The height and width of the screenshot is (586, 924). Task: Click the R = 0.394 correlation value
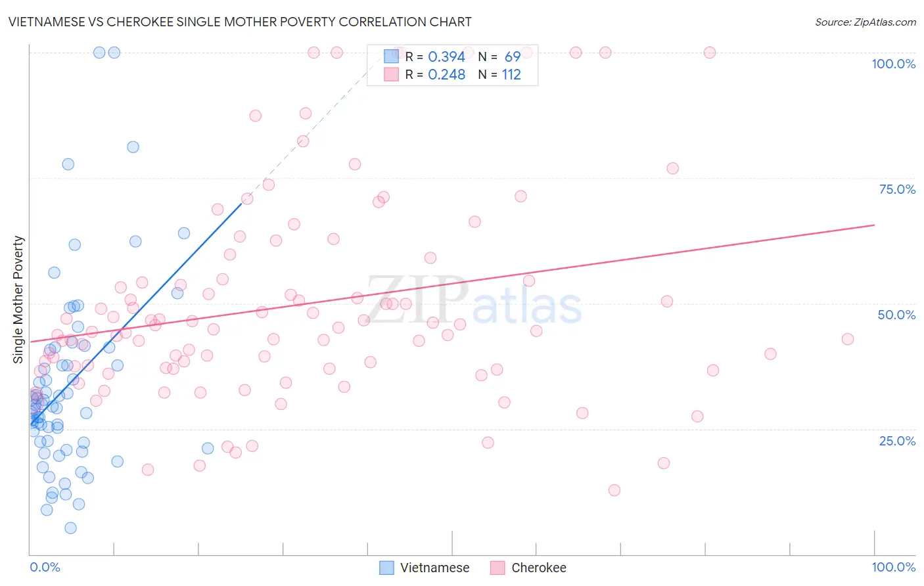coord(435,56)
